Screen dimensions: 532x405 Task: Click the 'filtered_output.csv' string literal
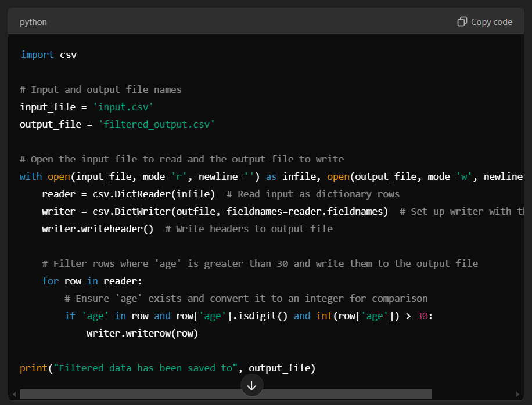point(156,124)
